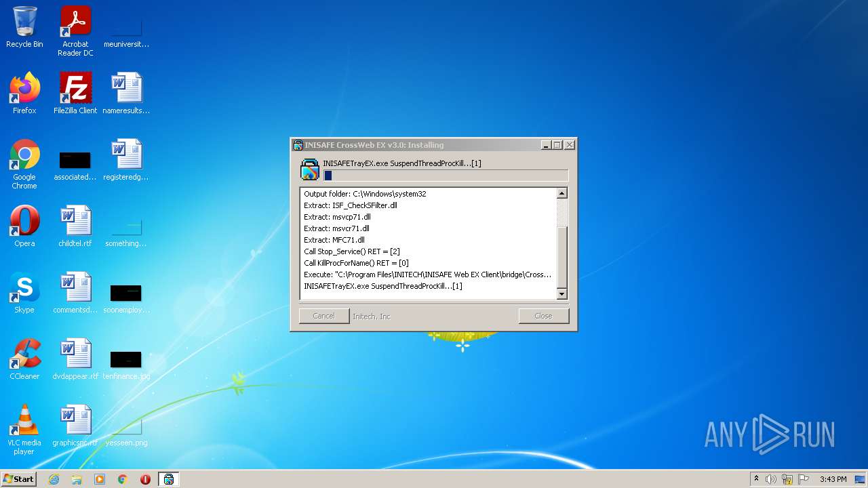Open Internet Explorer from taskbar
This screenshot has width=868, height=488.
pyautogui.click(x=54, y=479)
